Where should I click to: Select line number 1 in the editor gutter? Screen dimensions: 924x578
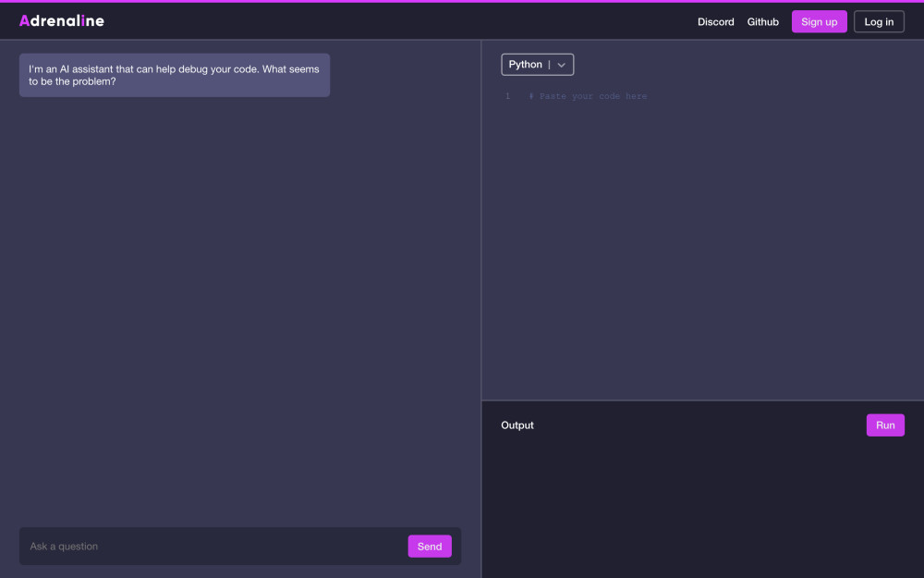coord(506,96)
